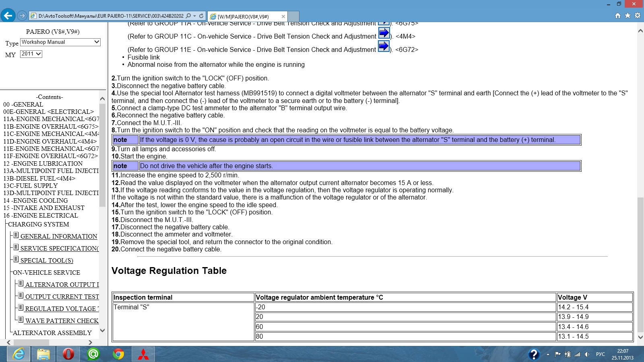Viewport: 644px width, 362px height.
Task: Open the Mitsubishi application in the taskbar
Action: pyautogui.click(x=143, y=354)
